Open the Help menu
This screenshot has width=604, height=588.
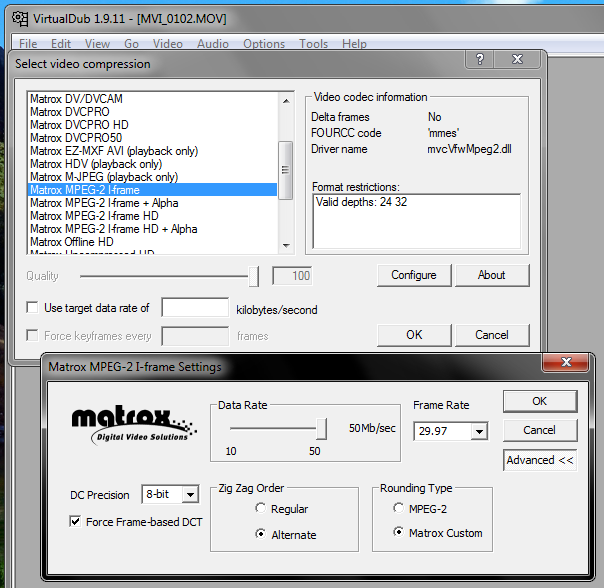click(x=354, y=44)
